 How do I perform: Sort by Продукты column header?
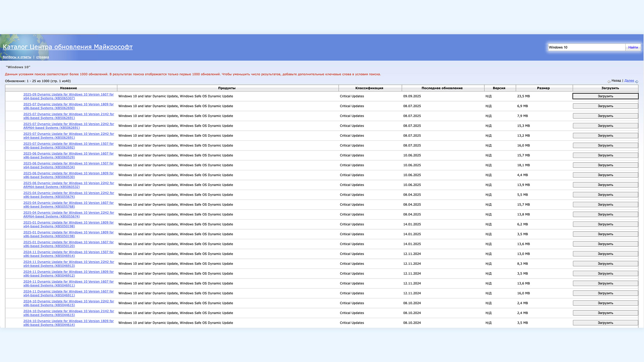tap(227, 88)
